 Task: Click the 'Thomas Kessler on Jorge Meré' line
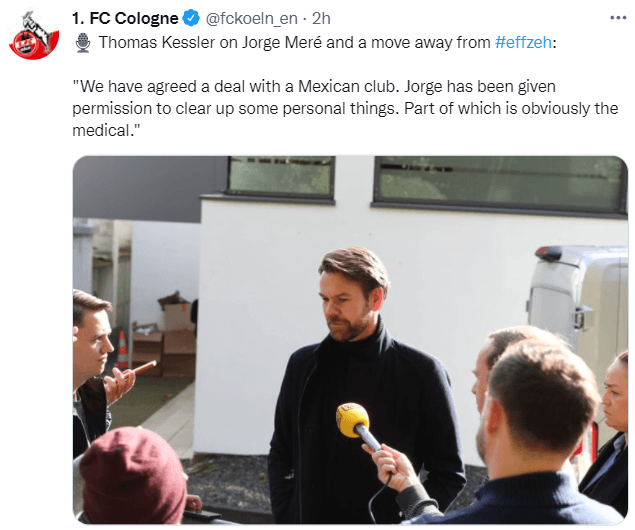(210, 42)
